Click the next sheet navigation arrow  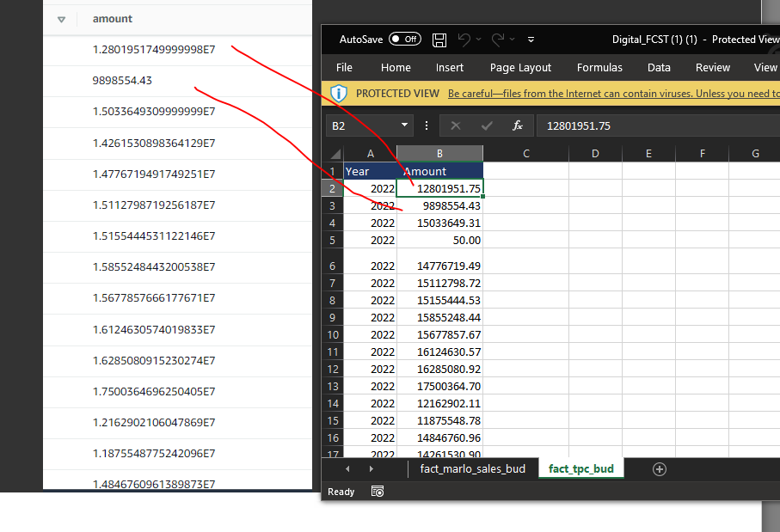pos(371,469)
